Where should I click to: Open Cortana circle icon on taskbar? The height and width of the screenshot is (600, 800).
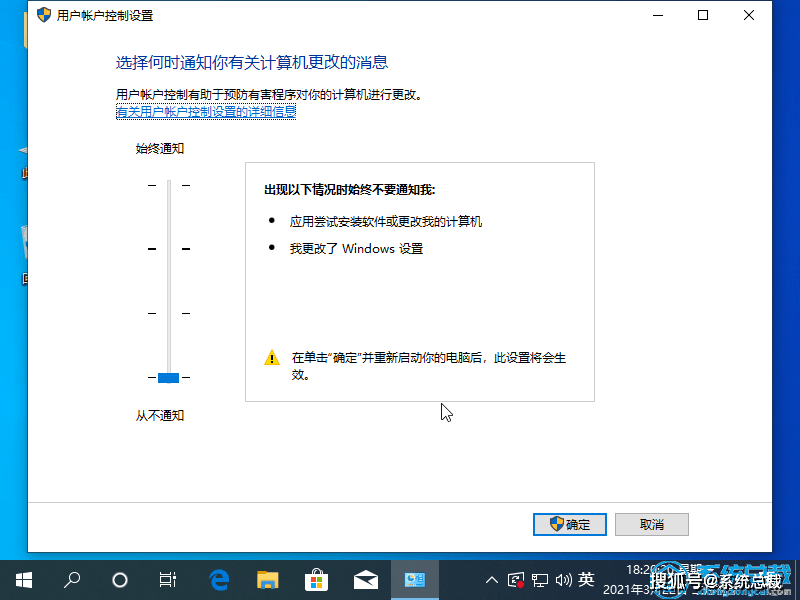coord(120,580)
